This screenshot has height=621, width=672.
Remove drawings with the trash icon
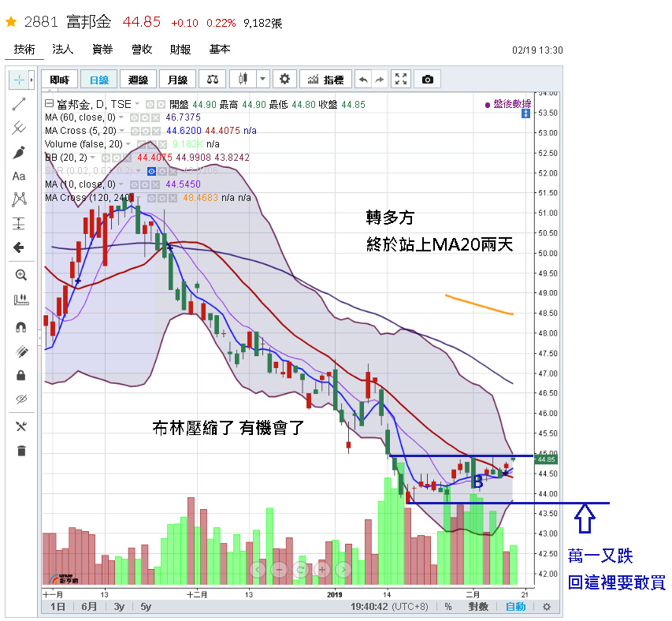pos(21,451)
